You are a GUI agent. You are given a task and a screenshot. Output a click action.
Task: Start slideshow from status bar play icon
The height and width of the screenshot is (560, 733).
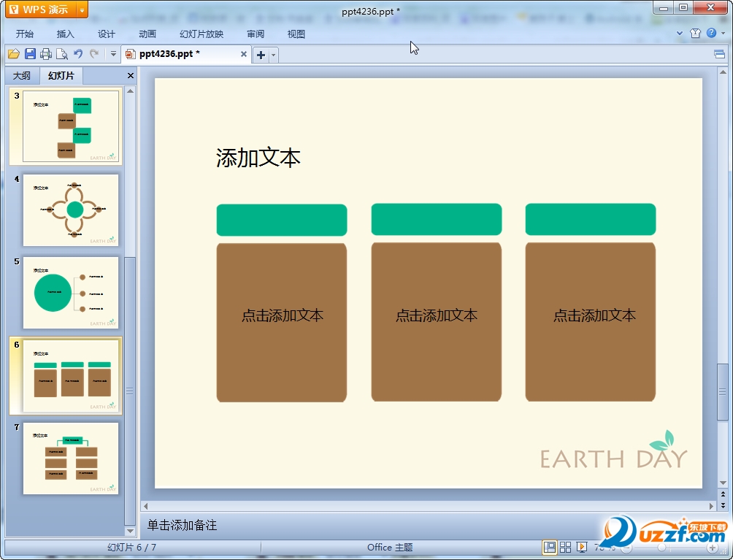tap(582, 547)
